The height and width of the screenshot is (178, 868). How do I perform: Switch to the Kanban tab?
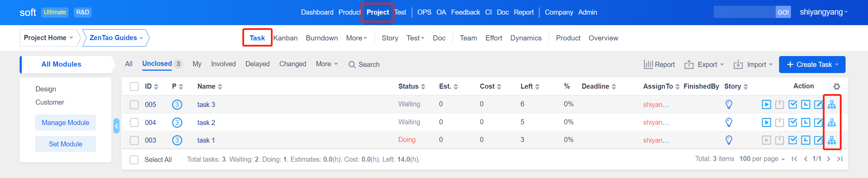[x=285, y=38]
